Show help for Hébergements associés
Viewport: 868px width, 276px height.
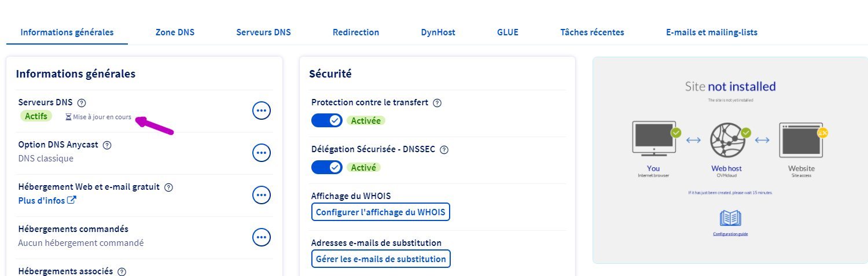(122, 271)
